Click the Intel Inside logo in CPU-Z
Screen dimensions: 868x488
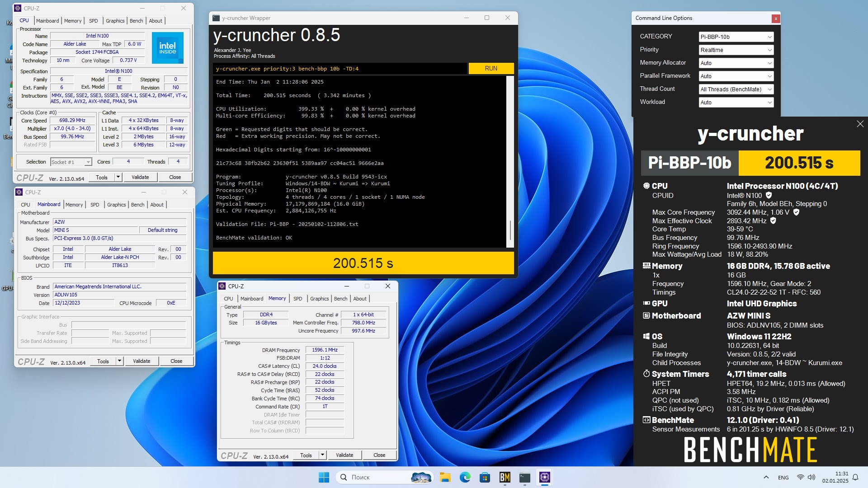[167, 47]
